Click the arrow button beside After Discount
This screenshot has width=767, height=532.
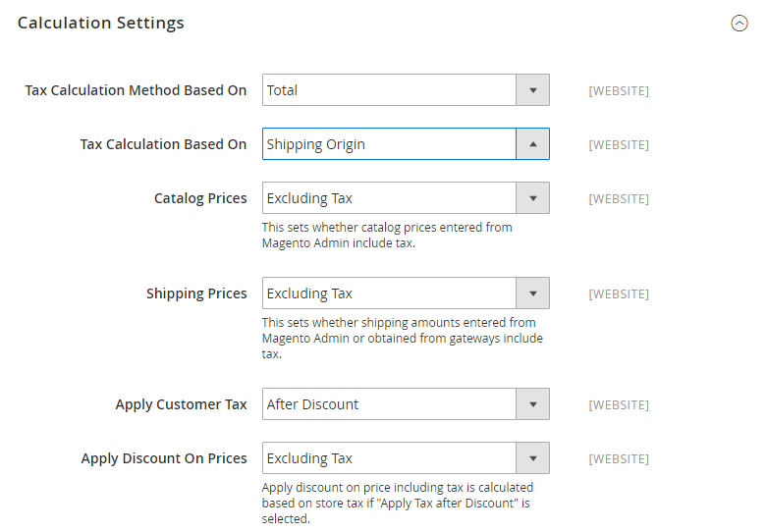point(532,404)
